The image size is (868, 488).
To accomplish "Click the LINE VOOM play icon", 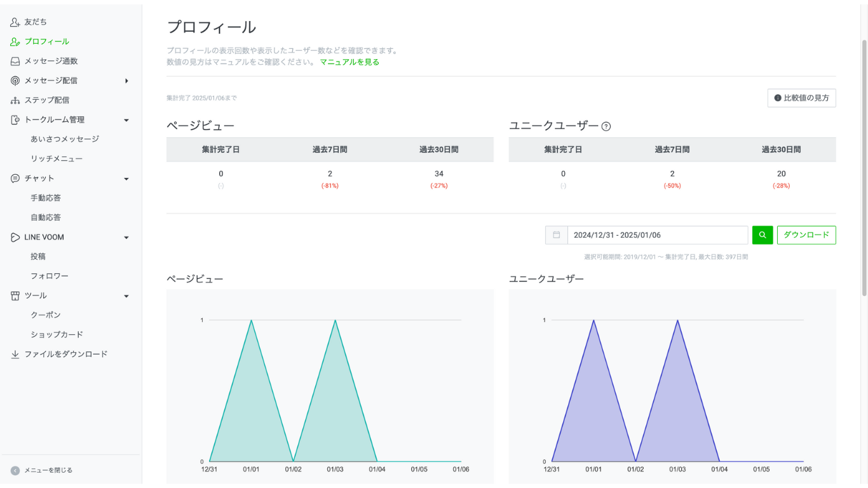I will coord(15,237).
